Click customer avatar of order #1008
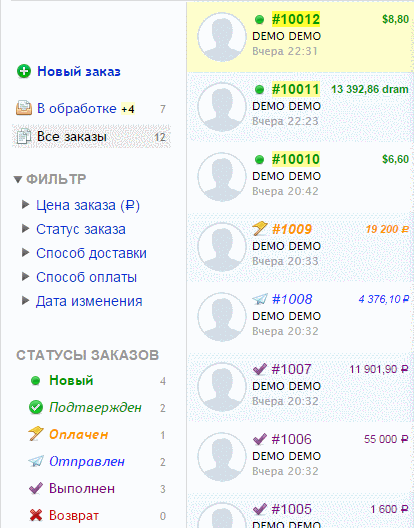 click(222, 317)
